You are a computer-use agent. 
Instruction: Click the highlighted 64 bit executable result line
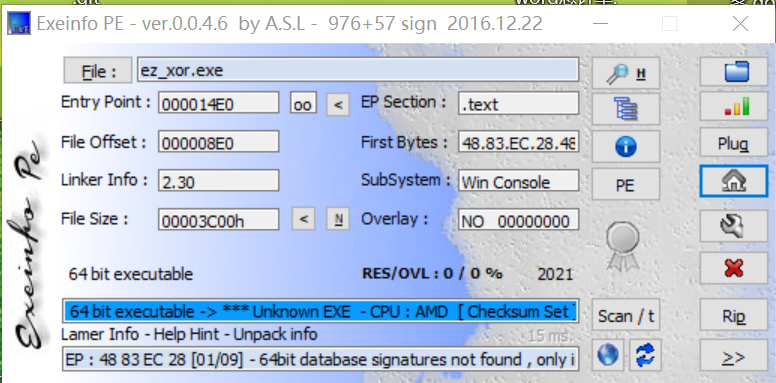[x=320, y=311]
